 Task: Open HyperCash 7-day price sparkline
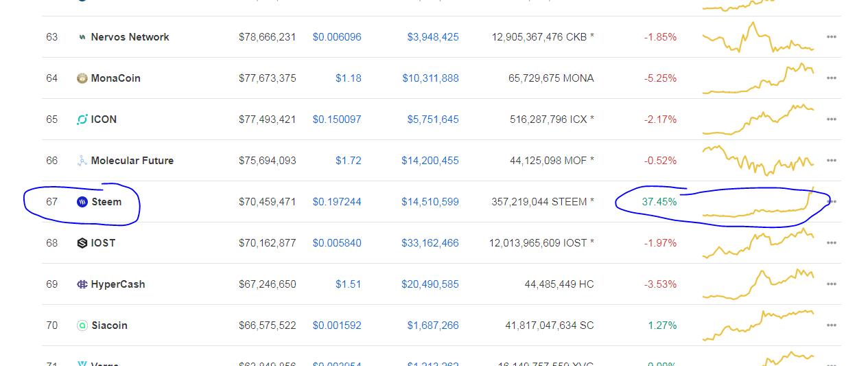tap(758, 284)
